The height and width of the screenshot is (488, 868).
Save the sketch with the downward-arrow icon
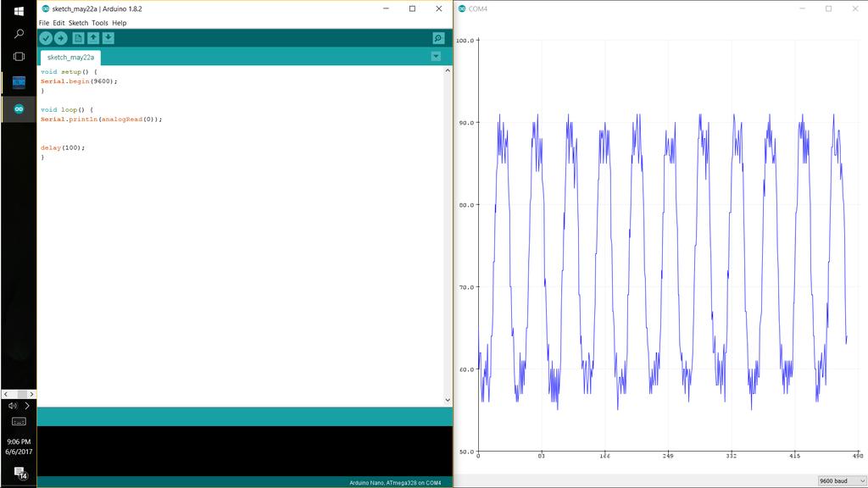click(x=107, y=37)
